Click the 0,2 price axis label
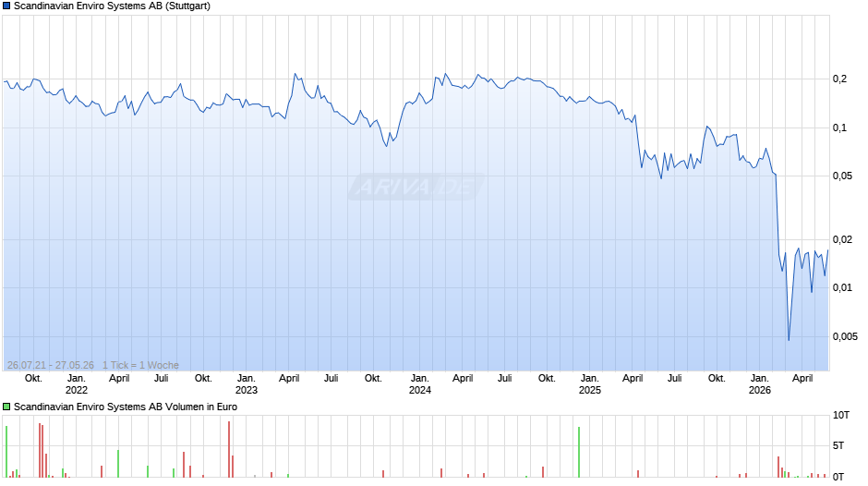The width and height of the screenshot is (868, 486). pos(839,79)
